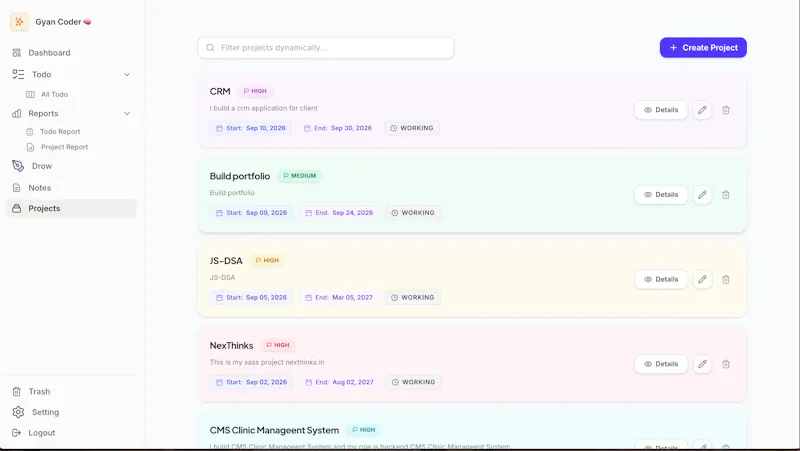The image size is (800, 451).
Task: Click the HIGH priority badge on NexThinks
Action: click(x=278, y=345)
